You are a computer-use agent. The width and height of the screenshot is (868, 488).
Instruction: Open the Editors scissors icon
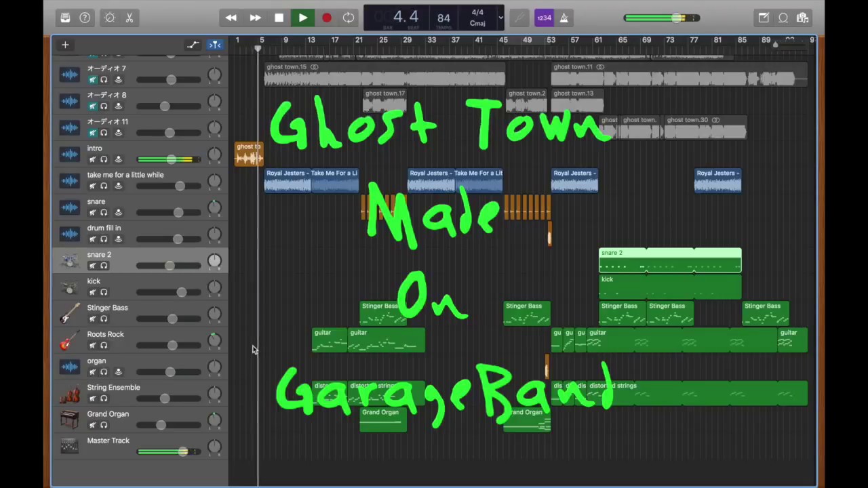click(129, 18)
